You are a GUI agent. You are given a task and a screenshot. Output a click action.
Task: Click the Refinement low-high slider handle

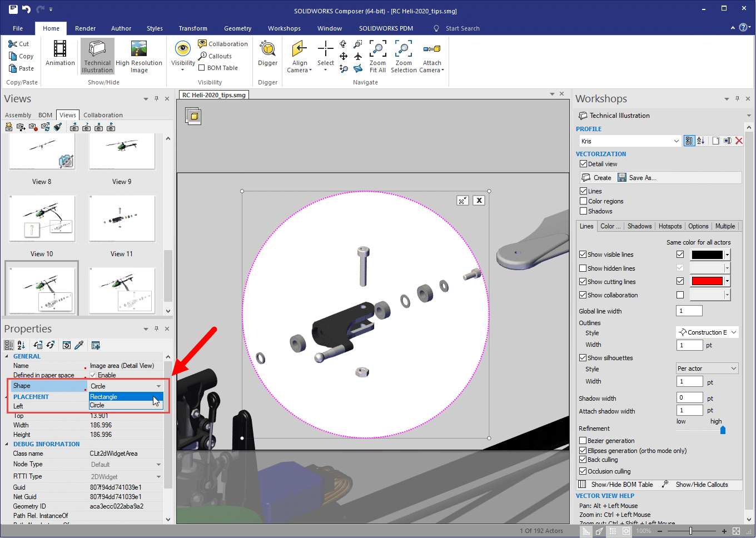(x=723, y=430)
